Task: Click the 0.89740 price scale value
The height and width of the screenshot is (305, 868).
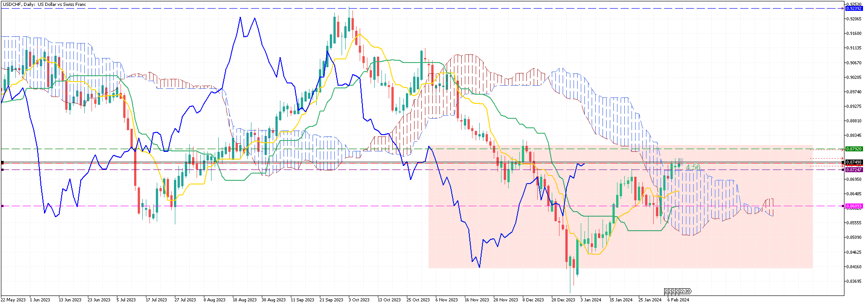Action: (x=855, y=92)
